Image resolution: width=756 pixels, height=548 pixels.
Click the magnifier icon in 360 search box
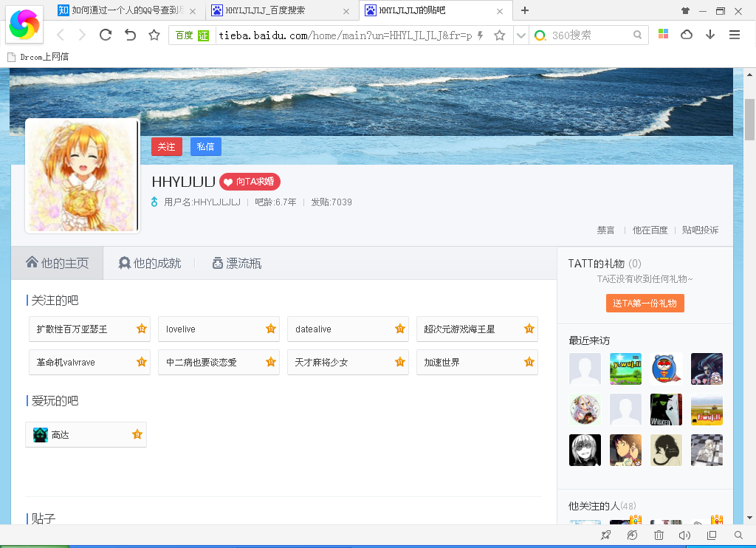click(637, 35)
